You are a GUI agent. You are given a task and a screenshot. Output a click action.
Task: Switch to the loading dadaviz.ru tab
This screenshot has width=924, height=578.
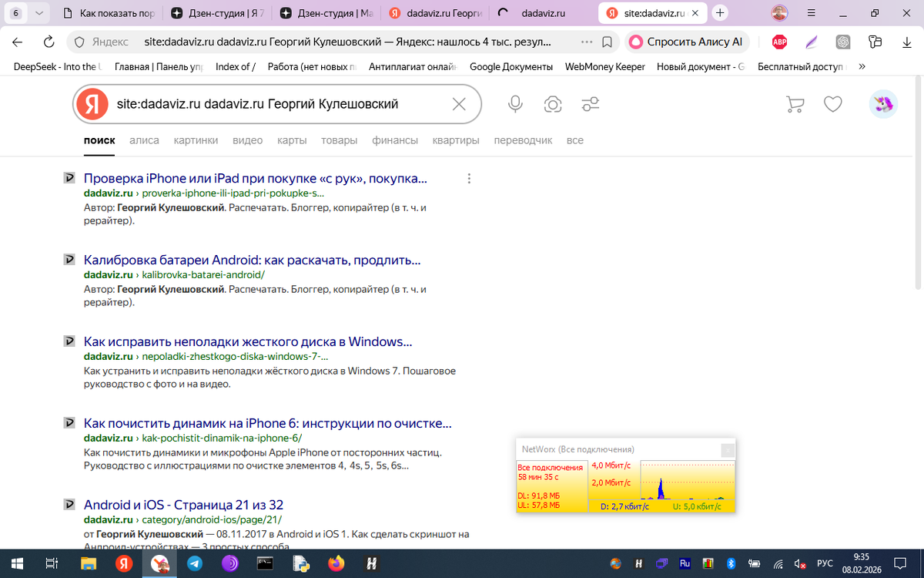pos(544,12)
